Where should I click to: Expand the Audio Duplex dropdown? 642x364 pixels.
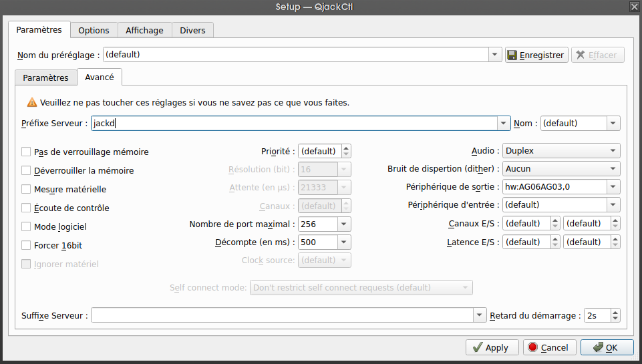(561, 151)
